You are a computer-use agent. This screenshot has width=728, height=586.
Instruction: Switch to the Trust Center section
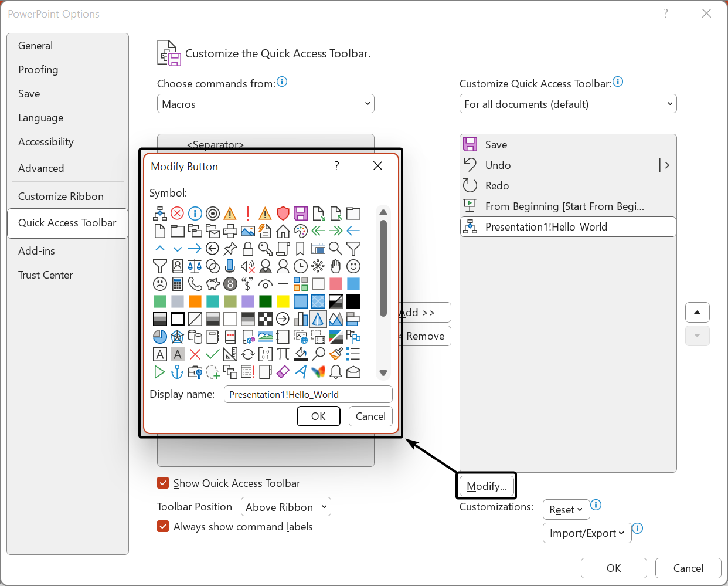[x=46, y=275]
